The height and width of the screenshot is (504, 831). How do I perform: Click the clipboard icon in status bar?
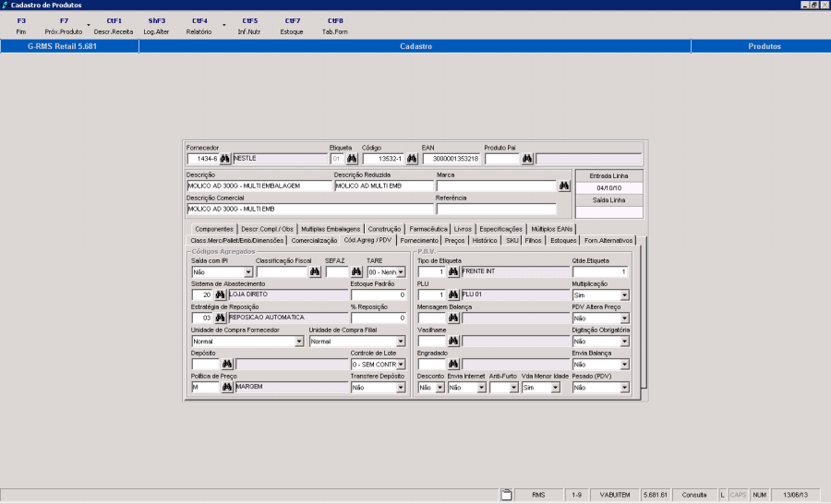[x=506, y=495]
